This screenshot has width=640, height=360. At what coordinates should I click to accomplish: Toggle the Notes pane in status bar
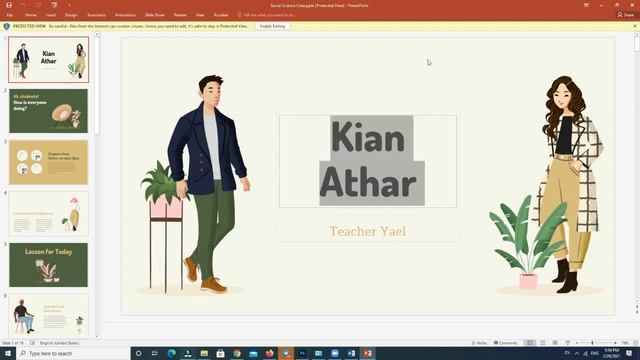[x=480, y=343]
